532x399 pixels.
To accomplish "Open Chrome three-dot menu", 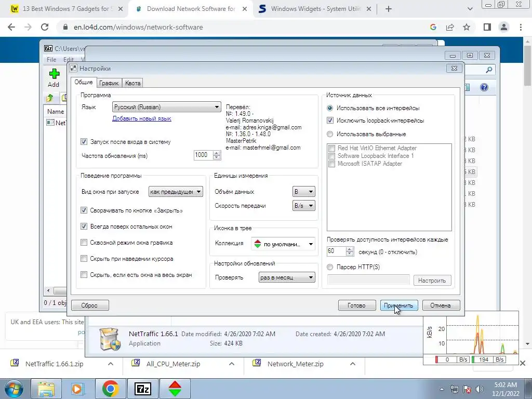I will pyautogui.click(x=521, y=27).
